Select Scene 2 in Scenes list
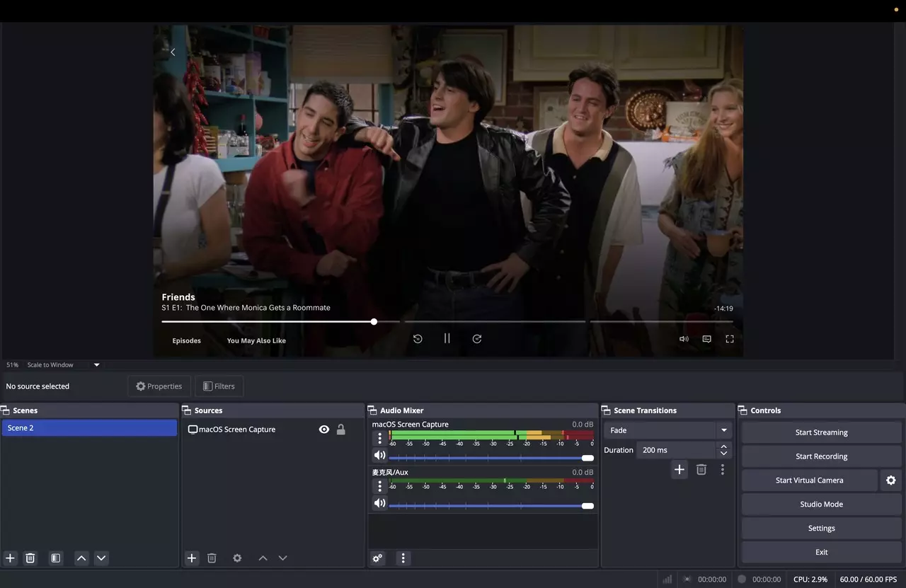Image resolution: width=906 pixels, height=588 pixels. point(89,428)
